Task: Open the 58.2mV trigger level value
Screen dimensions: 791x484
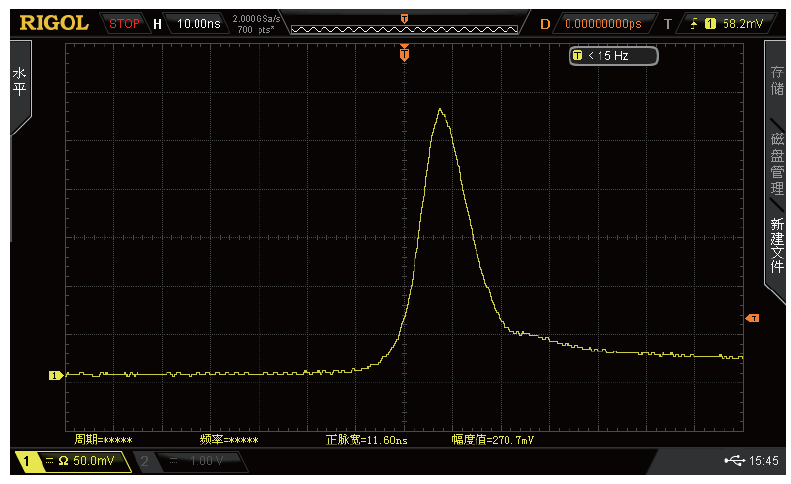Action: click(742, 23)
